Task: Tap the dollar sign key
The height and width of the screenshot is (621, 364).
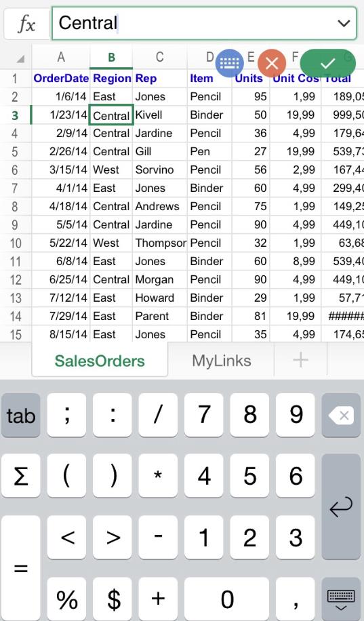Action: point(113,599)
